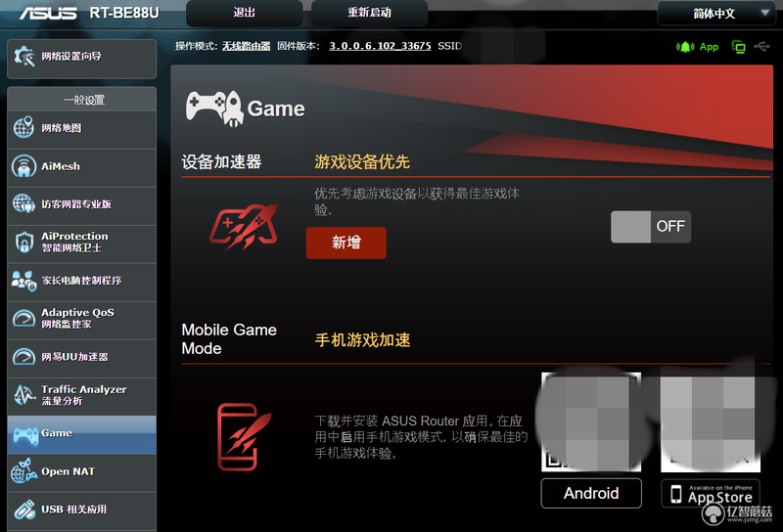The image size is (783, 532).
Task: Click the Android download button
Action: coord(591,493)
